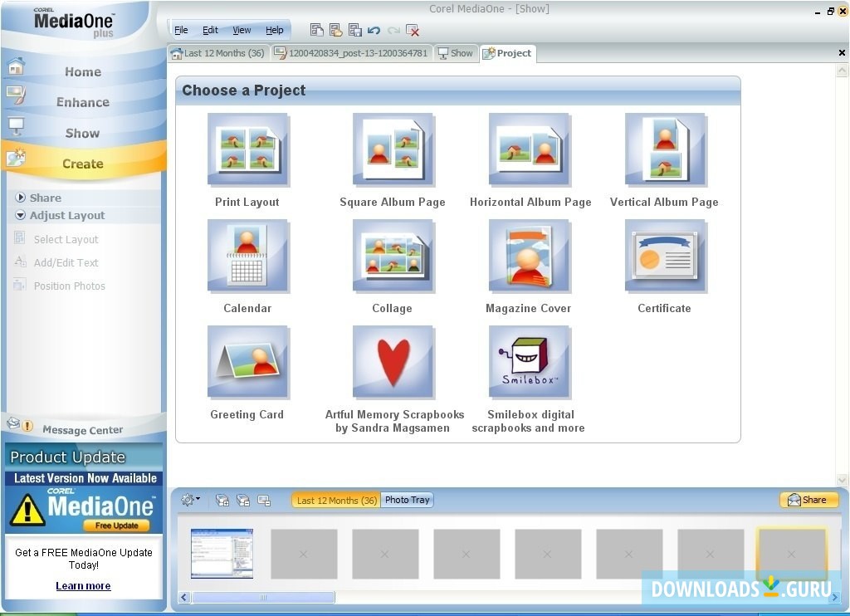
Task: Click the main panel scroll down arrow
Action: (x=842, y=479)
